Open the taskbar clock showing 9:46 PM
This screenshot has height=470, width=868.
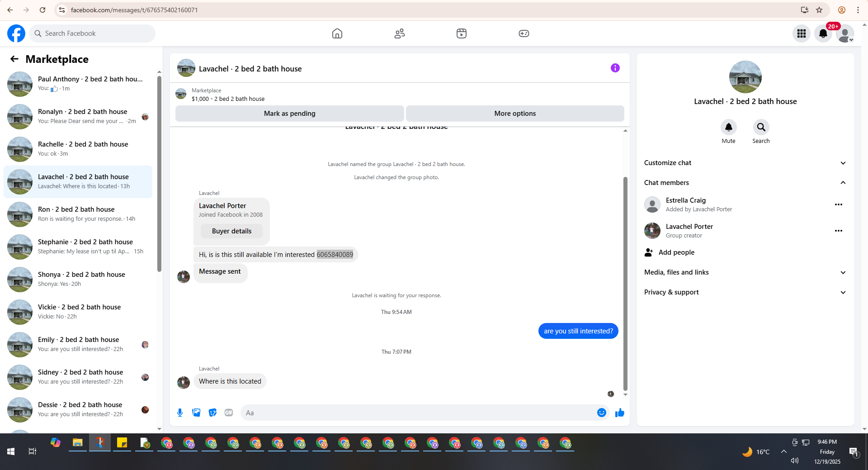coord(827,451)
